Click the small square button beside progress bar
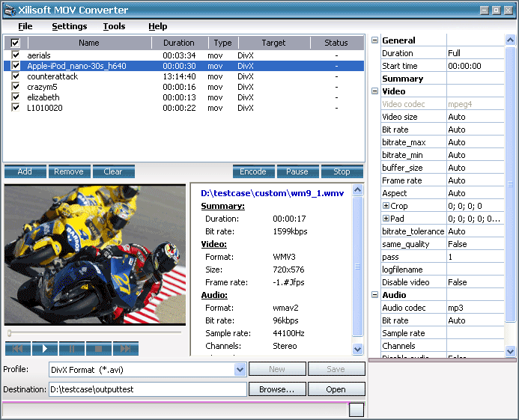This screenshot has height=420, width=519. (356, 410)
